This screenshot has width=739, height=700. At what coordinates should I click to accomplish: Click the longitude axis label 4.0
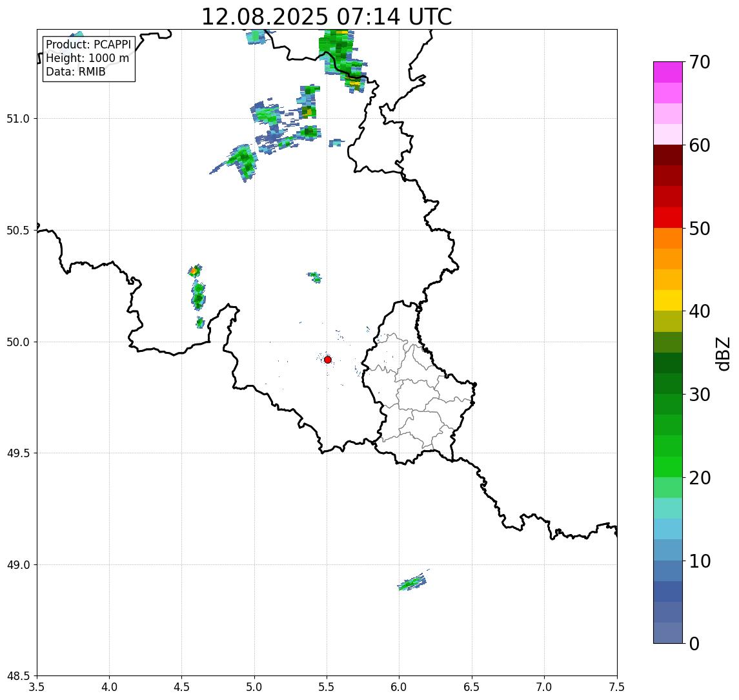point(109,687)
